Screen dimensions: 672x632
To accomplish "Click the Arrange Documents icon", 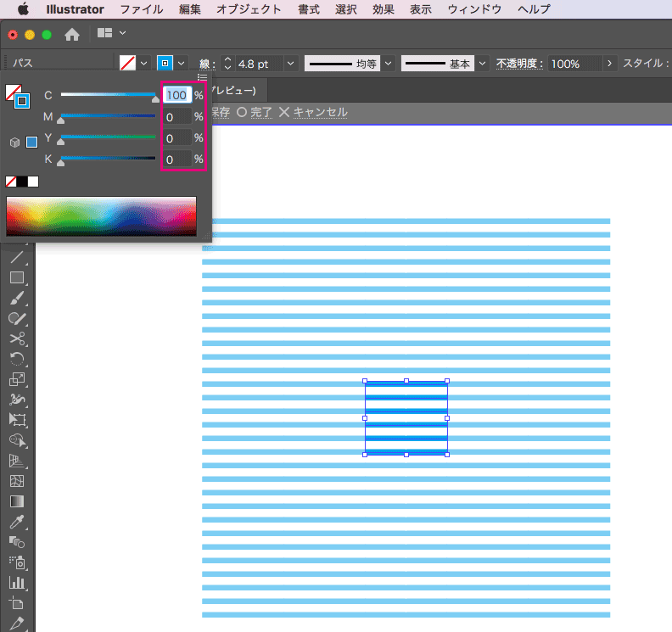I will [x=104, y=33].
